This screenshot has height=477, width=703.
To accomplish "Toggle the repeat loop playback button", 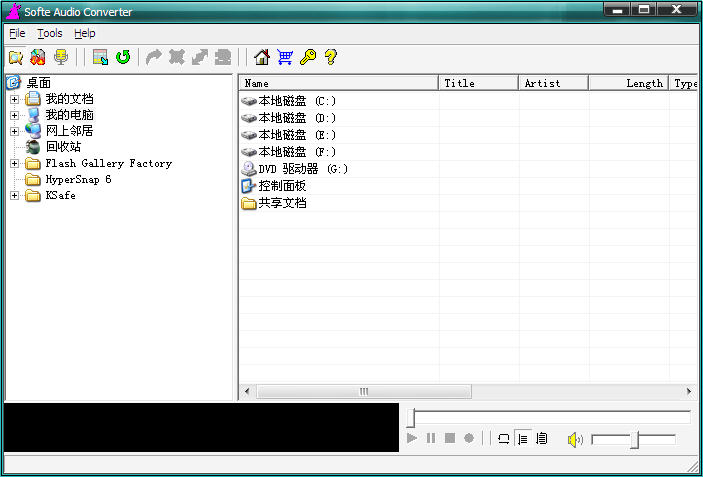I will click(x=503, y=439).
